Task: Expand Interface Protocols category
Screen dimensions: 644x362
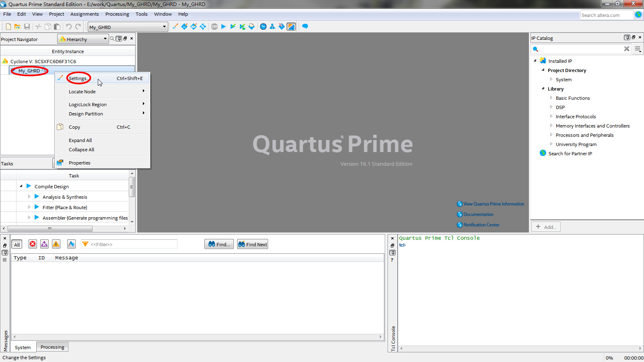Action: (551, 116)
